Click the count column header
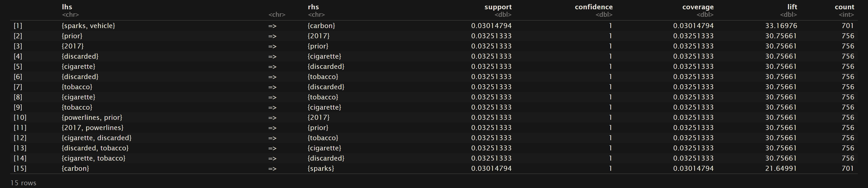 point(844,7)
